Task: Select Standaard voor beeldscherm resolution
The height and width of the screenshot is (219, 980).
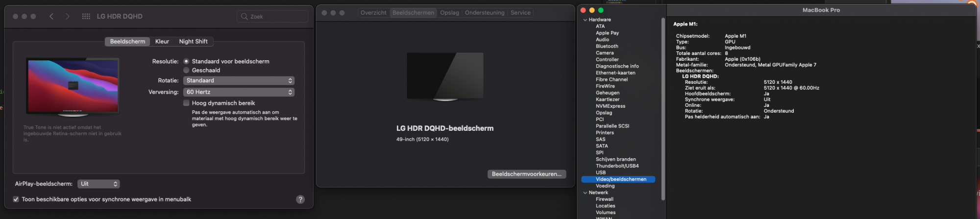Action: coord(186,61)
